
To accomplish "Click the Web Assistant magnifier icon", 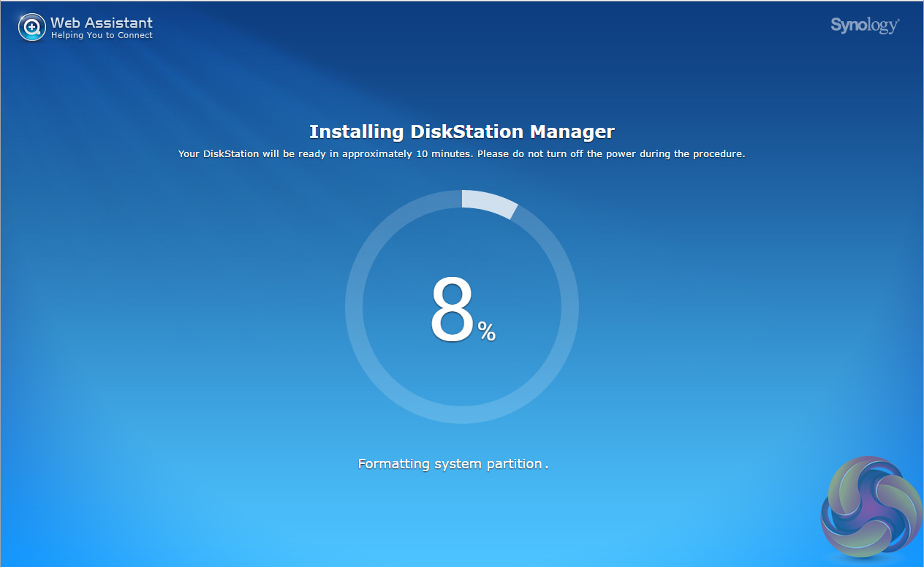I will pos(32,28).
